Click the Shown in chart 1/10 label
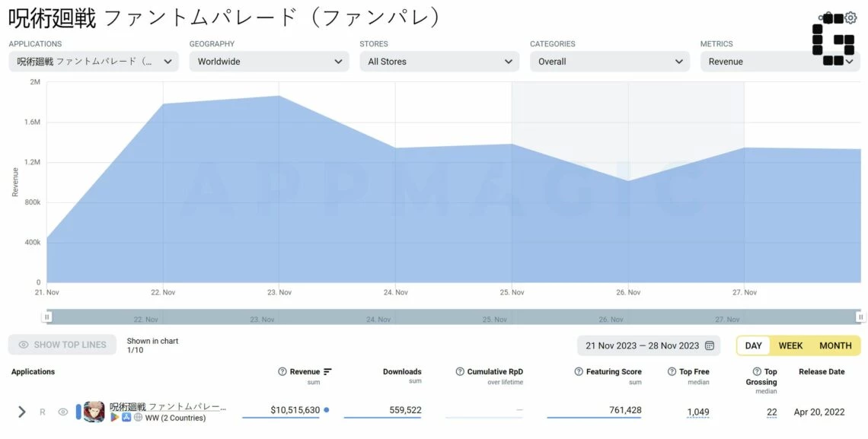Image resolution: width=868 pixels, height=439 pixels. point(153,345)
